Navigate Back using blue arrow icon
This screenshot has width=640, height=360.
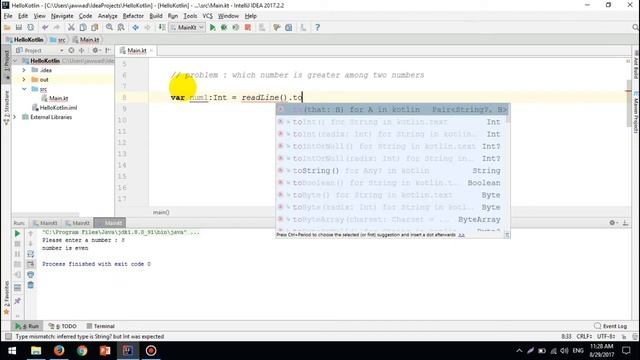tap(136, 27)
